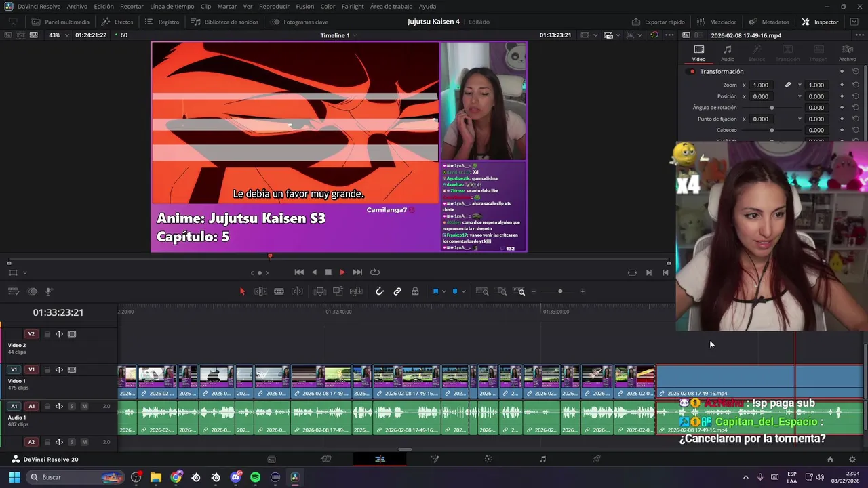Choose the Blade edit mode tool
Viewport: 868px width, 488px height.
click(x=279, y=291)
